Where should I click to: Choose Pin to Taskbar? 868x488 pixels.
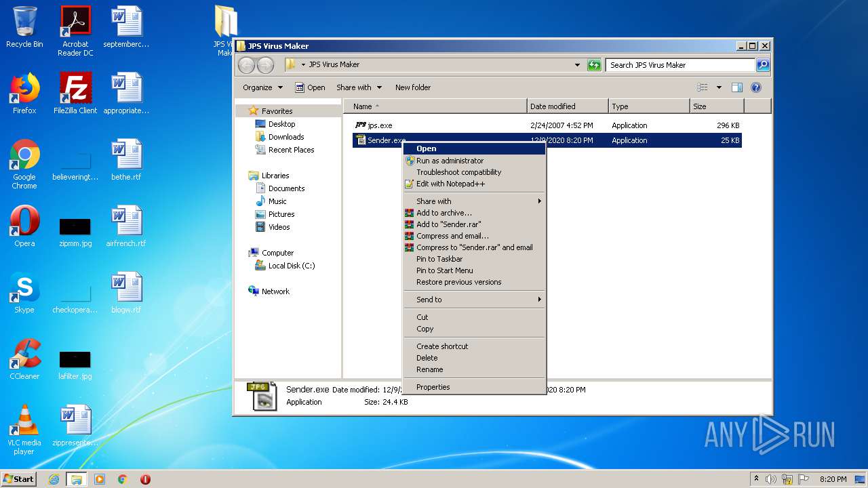[x=475, y=259]
